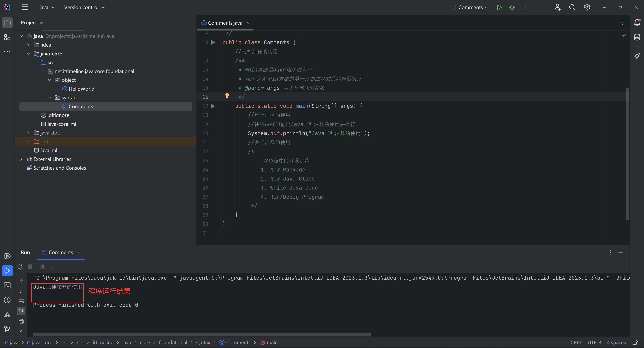This screenshot has height=348, width=644.
Task: Open the Comments run configuration dropdown
Action: tap(469, 7)
